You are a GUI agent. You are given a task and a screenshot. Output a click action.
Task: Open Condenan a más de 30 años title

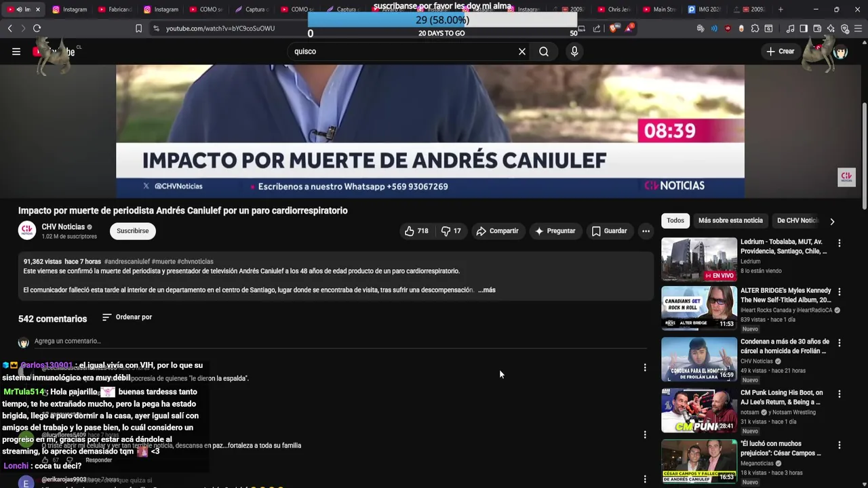pyautogui.click(x=785, y=346)
